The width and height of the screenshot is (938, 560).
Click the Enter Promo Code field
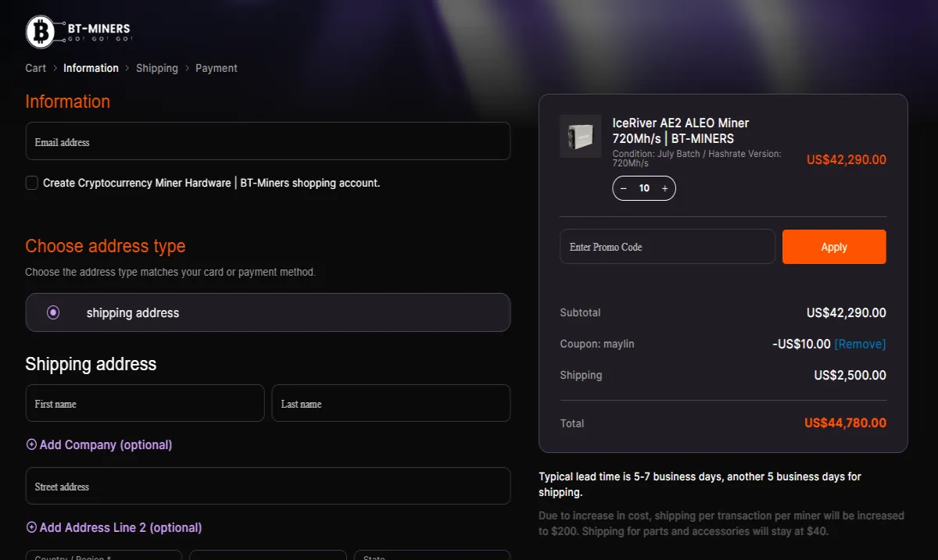click(667, 247)
